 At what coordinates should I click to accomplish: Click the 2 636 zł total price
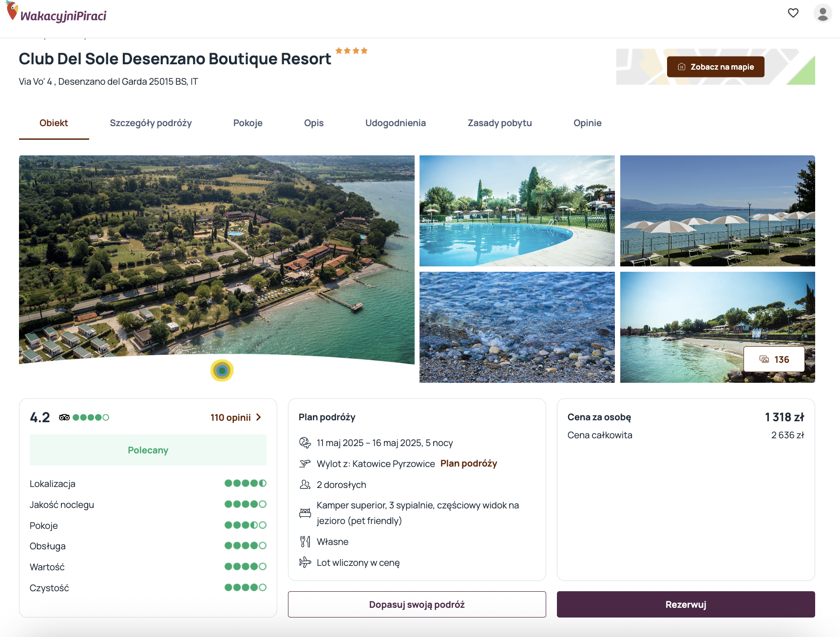click(x=787, y=435)
